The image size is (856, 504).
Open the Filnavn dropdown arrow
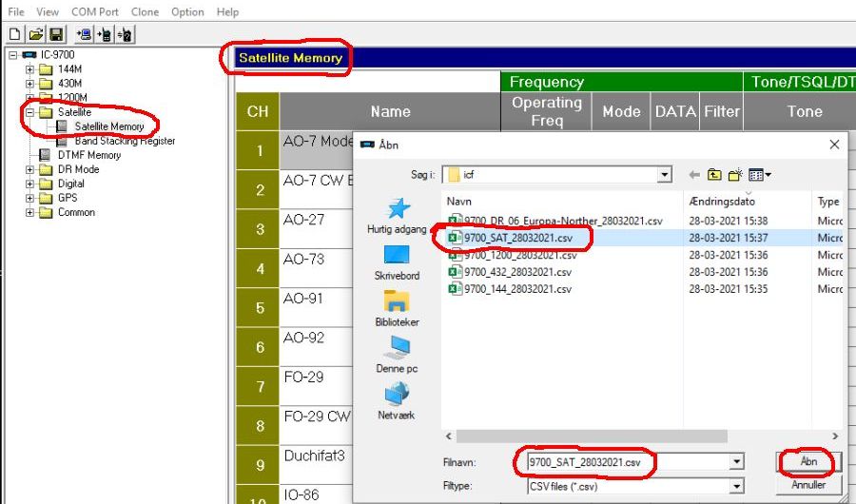click(x=736, y=462)
